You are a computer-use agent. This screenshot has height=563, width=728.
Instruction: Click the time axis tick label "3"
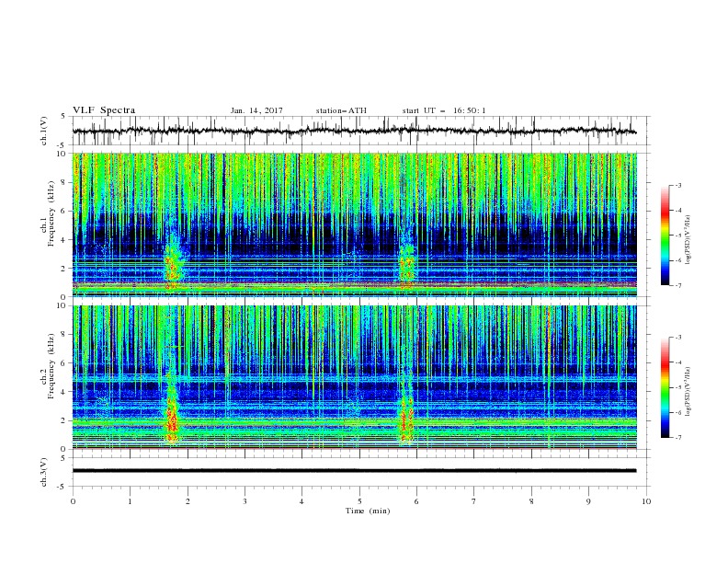pos(245,501)
